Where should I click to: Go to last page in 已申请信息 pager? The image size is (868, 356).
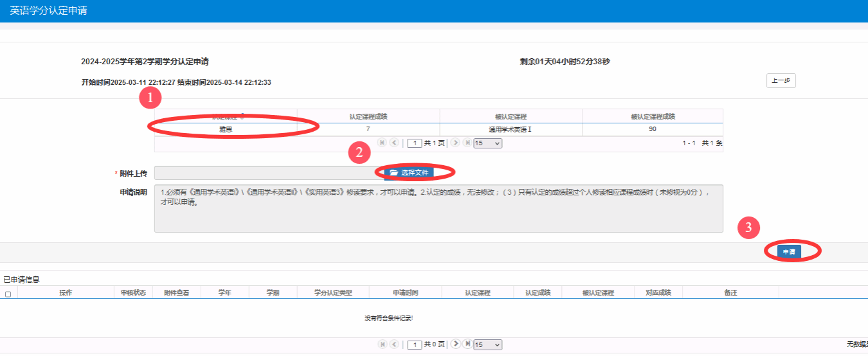coord(467,344)
